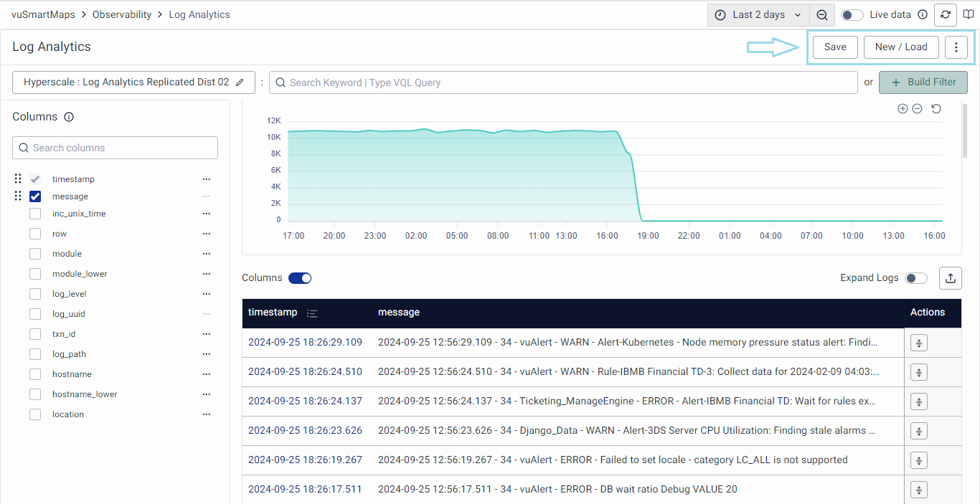This screenshot has height=504, width=980.
Task: Open the three-dot menu next to hostname
Action: [207, 374]
